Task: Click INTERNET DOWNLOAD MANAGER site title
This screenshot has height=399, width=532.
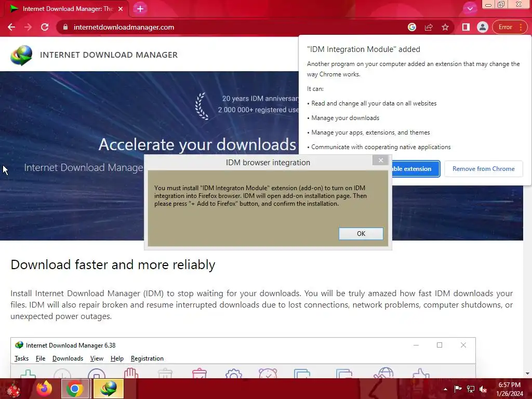Action: tap(109, 55)
